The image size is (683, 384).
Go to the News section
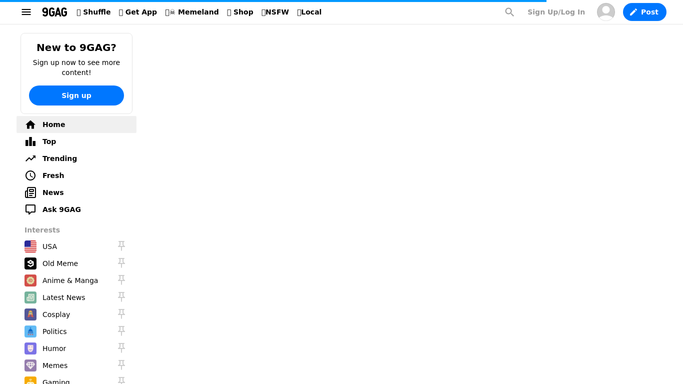click(x=76, y=192)
